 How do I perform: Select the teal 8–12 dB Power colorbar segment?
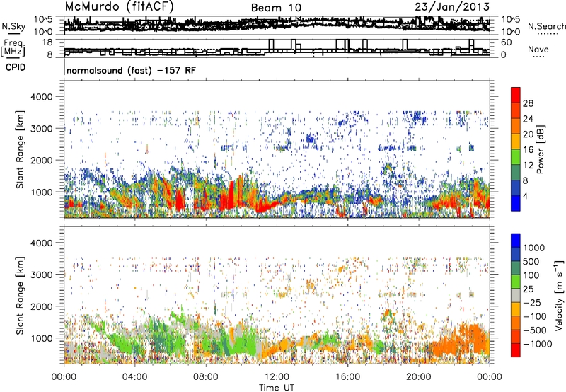pyautogui.click(x=516, y=172)
